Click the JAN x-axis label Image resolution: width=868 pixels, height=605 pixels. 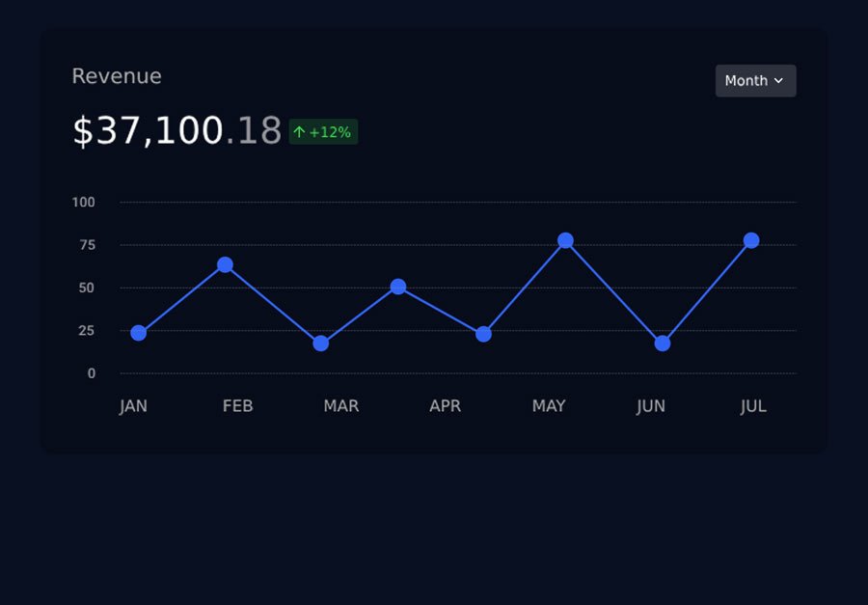(133, 406)
